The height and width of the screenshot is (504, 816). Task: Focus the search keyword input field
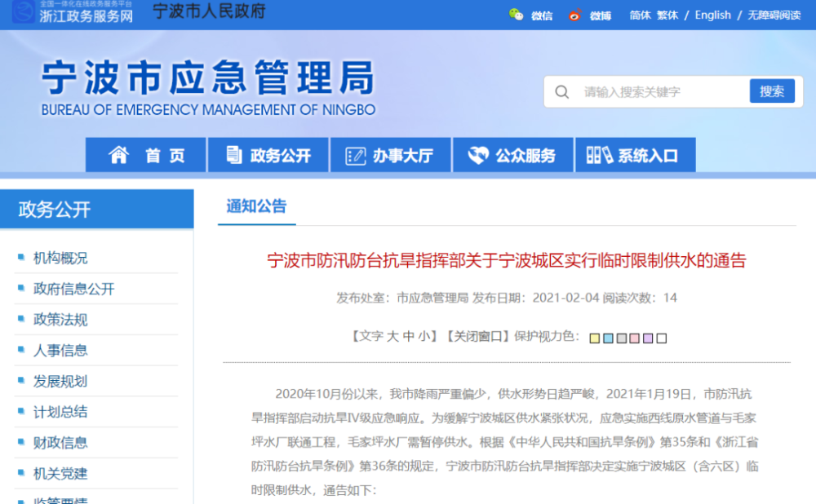click(662, 92)
